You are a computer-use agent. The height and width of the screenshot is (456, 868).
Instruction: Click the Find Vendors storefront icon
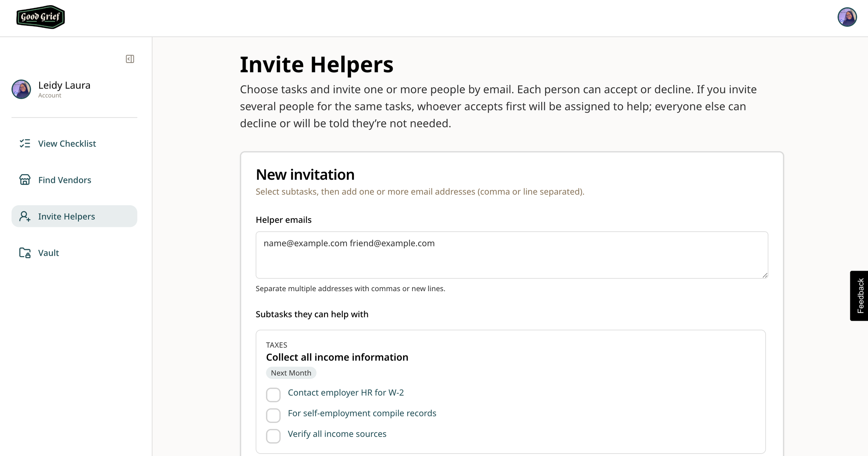click(x=25, y=180)
